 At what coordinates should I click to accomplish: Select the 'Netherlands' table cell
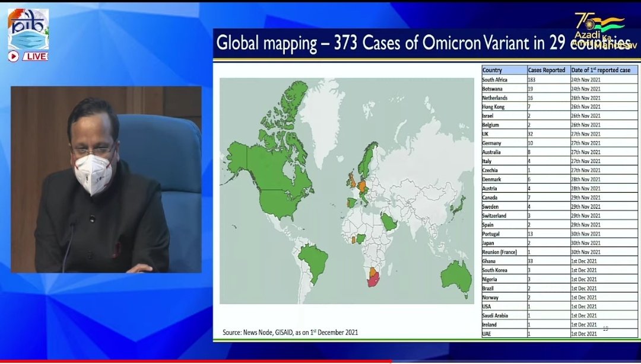pyautogui.click(x=504, y=98)
